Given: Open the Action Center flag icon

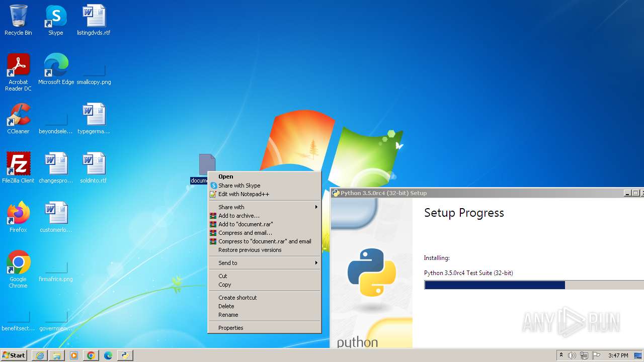Looking at the screenshot, I should click(x=596, y=355).
